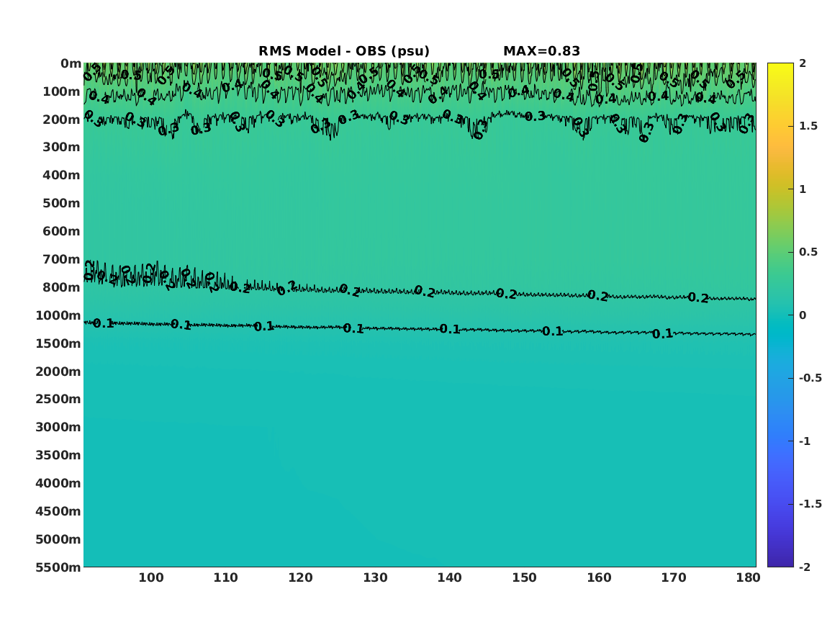
Task: Select the "400m" depth axis label
Action: [62, 175]
